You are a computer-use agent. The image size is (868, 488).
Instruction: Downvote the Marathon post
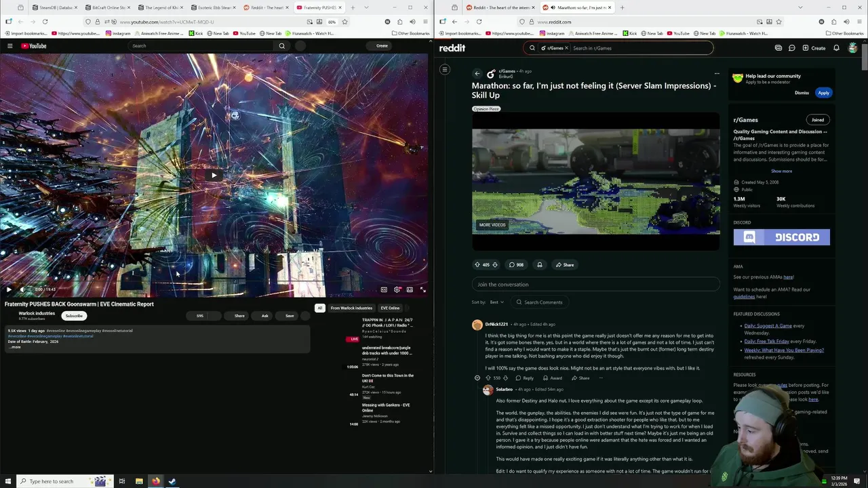[495, 265]
